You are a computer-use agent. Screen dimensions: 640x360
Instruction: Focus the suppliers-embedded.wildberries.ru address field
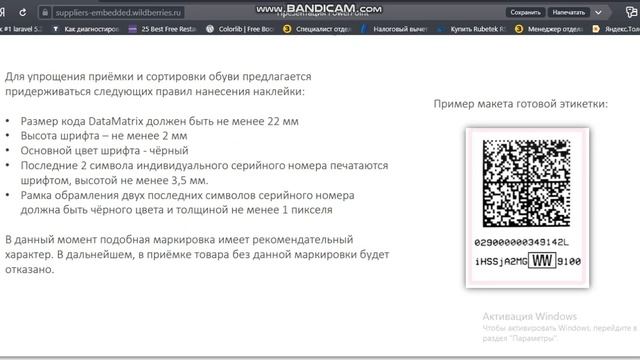click(x=118, y=13)
